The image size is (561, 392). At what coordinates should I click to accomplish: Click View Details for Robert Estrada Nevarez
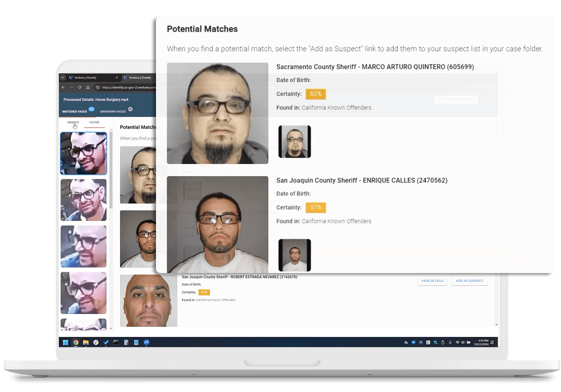tap(432, 281)
